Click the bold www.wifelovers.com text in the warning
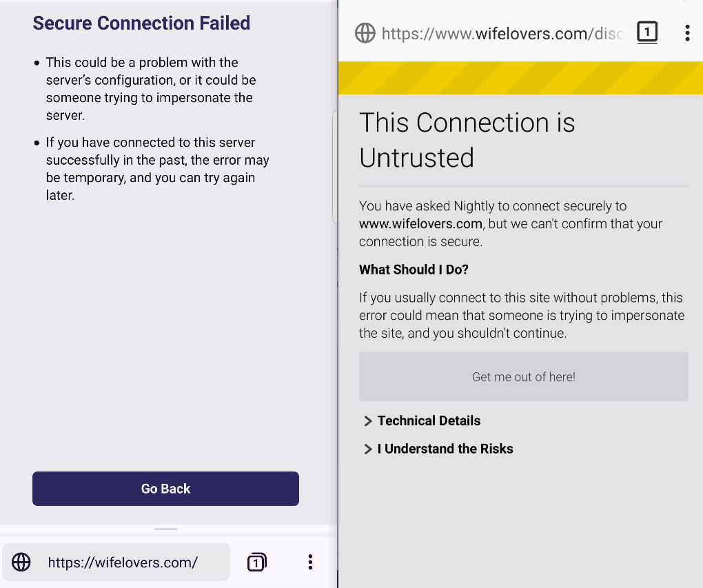Screen dimensions: 703x588 pos(420,224)
